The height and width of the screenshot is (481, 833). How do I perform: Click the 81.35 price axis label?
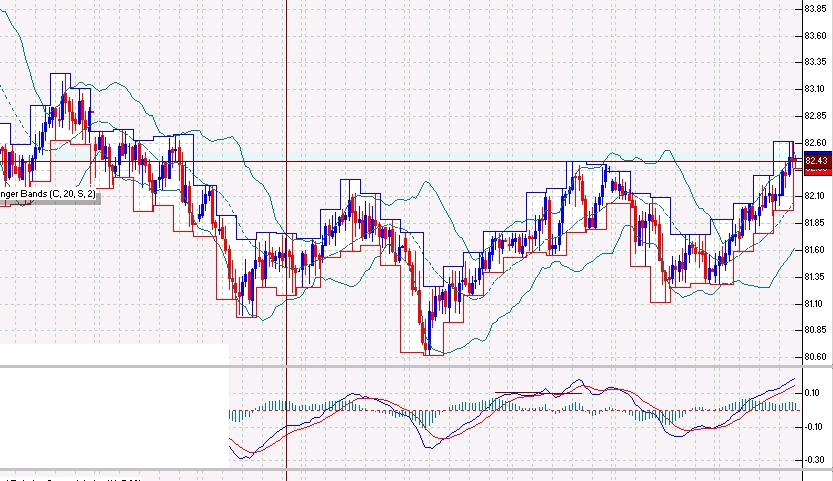click(x=815, y=277)
